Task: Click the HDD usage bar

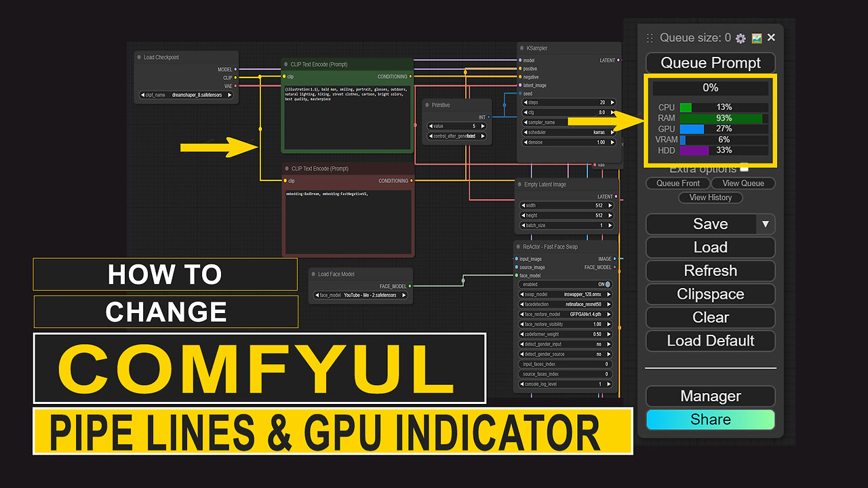Action: coord(724,150)
